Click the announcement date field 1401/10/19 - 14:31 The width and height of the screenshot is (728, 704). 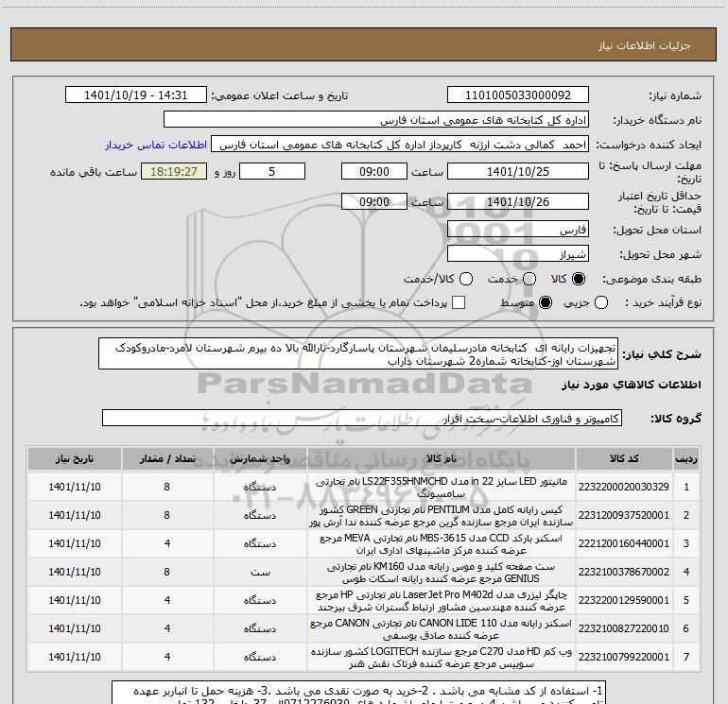pyautogui.click(x=135, y=95)
